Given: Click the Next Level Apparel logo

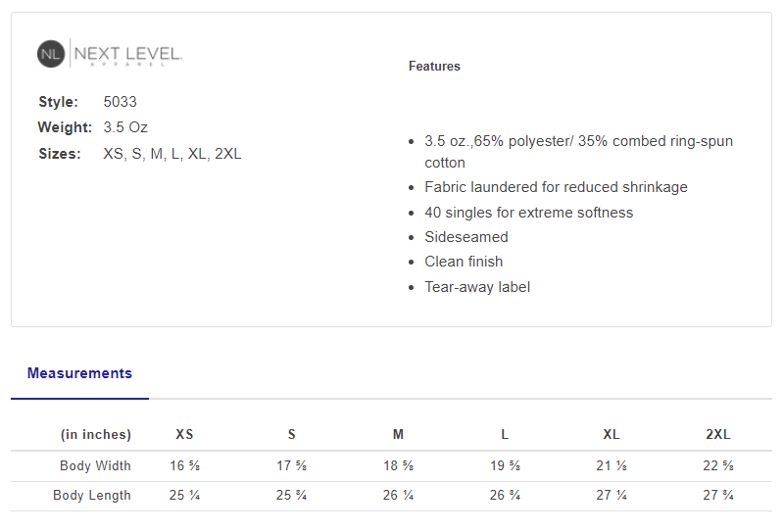Looking at the screenshot, I should [x=110, y=54].
